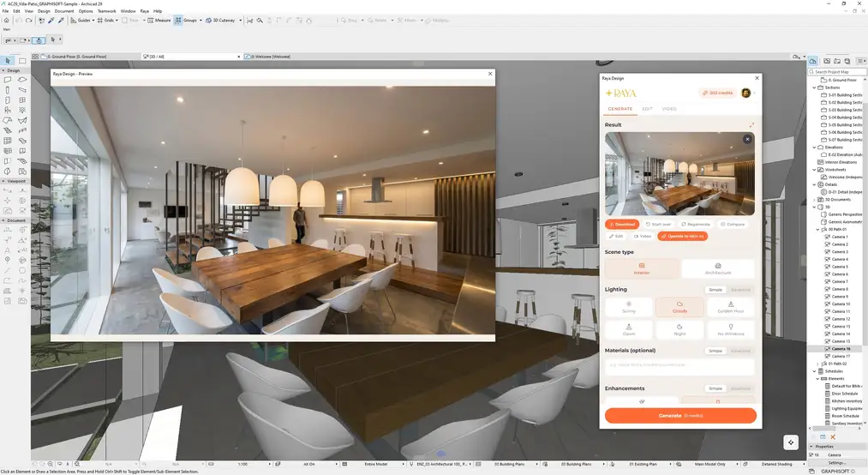Viewport: 868px width, 475px height.
Task: Switch Lighting to Advanced mode
Action: [x=740, y=290]
